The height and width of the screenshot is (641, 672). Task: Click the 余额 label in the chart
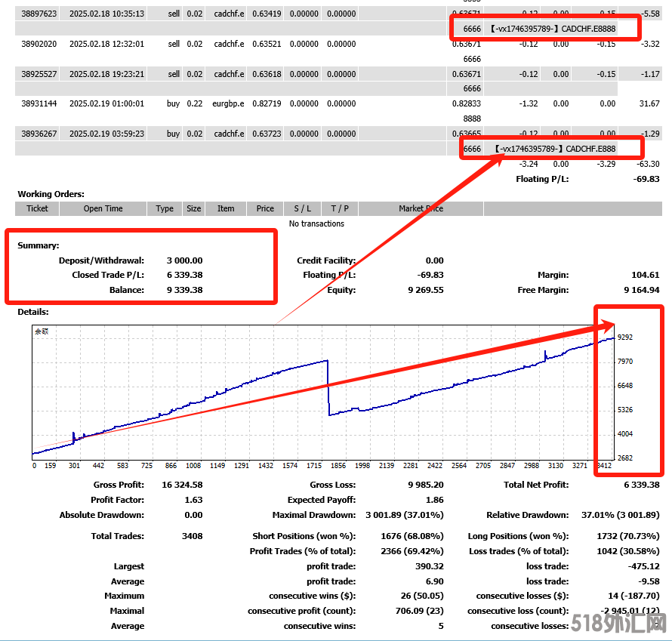[x=42, y=331]
